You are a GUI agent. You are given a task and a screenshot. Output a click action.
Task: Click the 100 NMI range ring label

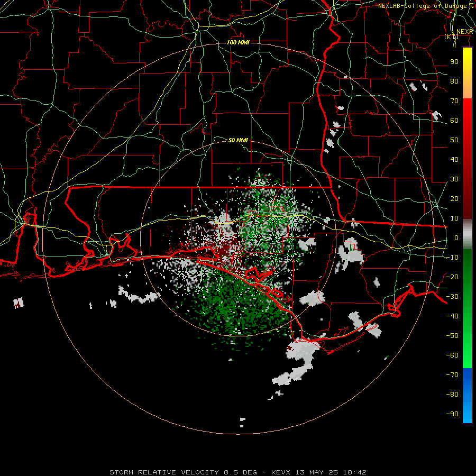(x=238, y=42)
